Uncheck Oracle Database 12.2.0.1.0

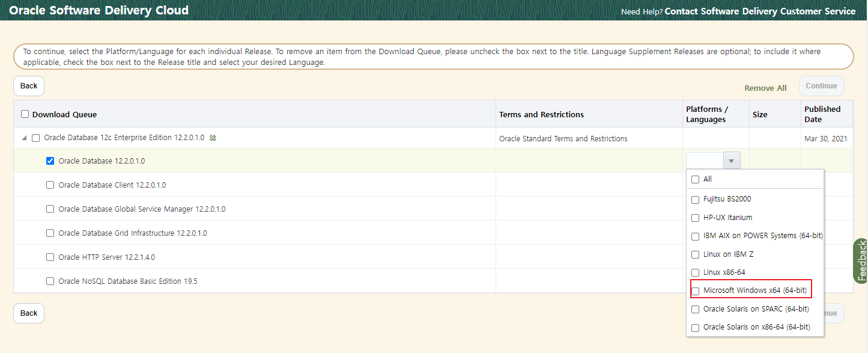pos(50,161)
